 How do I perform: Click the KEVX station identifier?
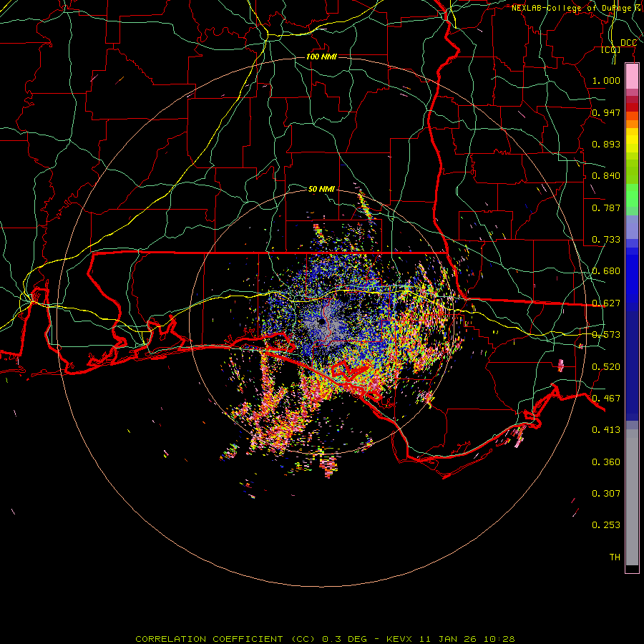point(399,639)
